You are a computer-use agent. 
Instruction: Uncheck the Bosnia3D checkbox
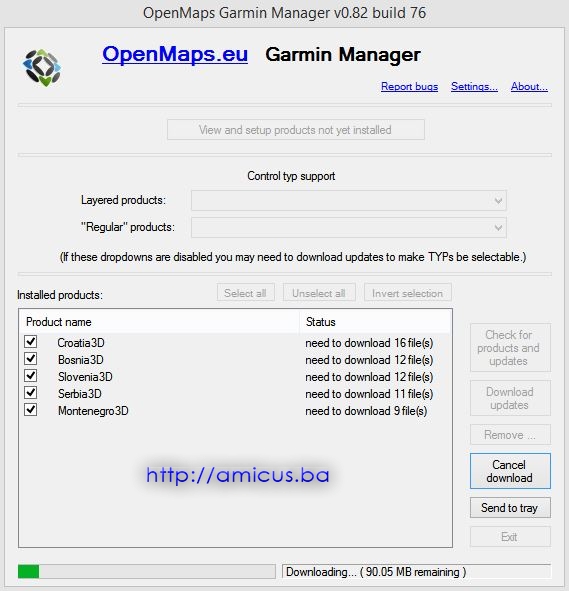(31, 358)
